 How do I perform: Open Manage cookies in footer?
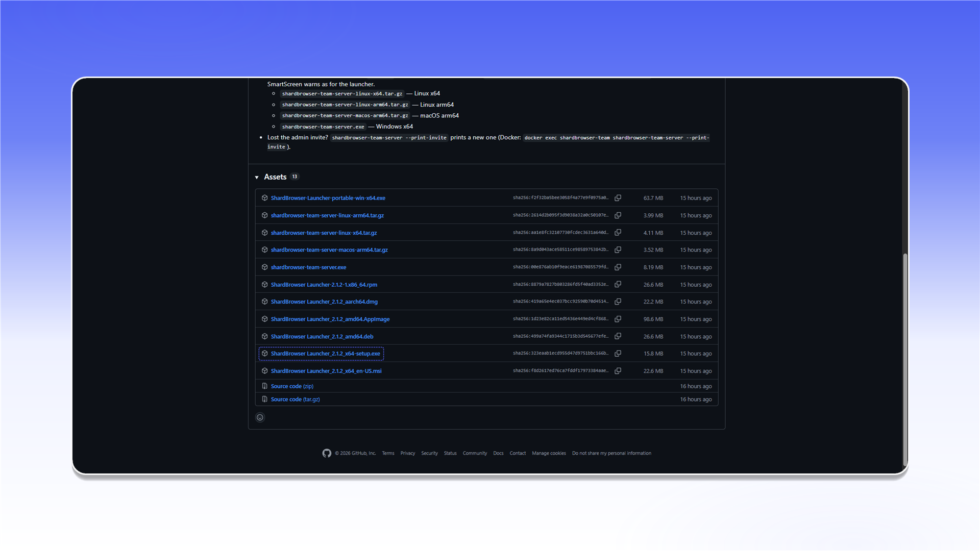(x=549, y=453)
